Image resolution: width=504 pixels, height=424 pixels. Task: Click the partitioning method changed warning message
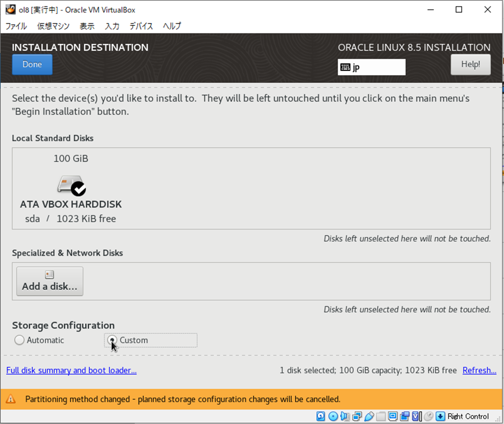point(183,399)
